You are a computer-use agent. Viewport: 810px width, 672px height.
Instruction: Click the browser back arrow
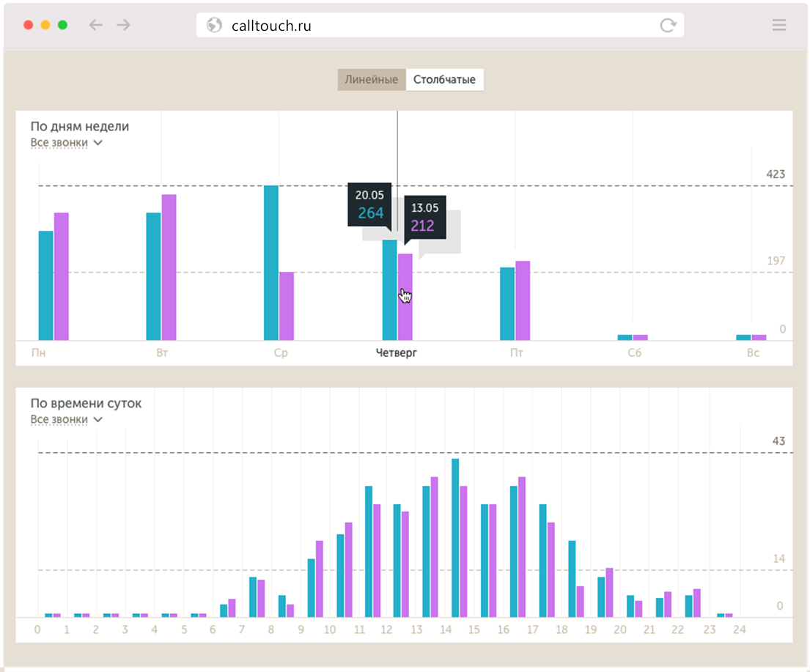point(95,25)
